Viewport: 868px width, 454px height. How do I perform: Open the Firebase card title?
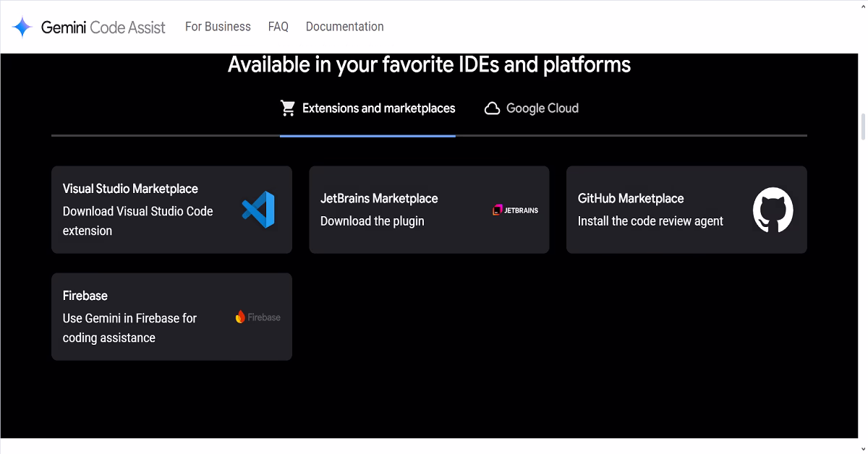pyautogui.click(x=85, y=296)
